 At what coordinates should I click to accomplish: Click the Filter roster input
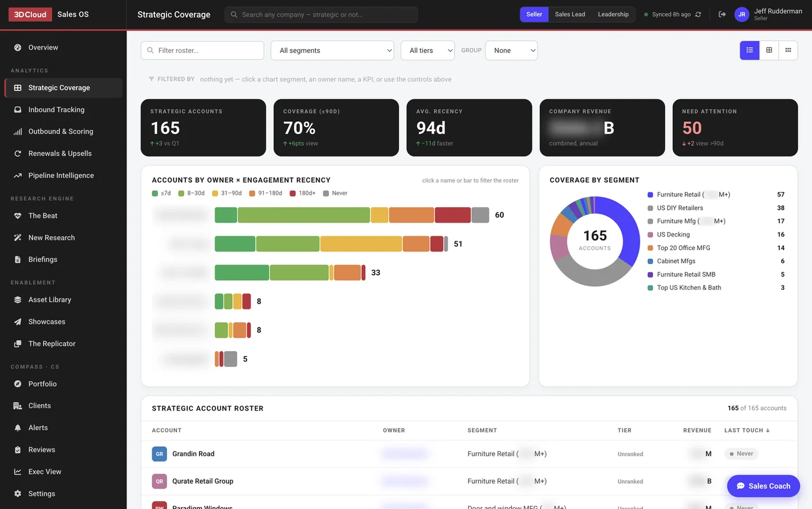202,50
